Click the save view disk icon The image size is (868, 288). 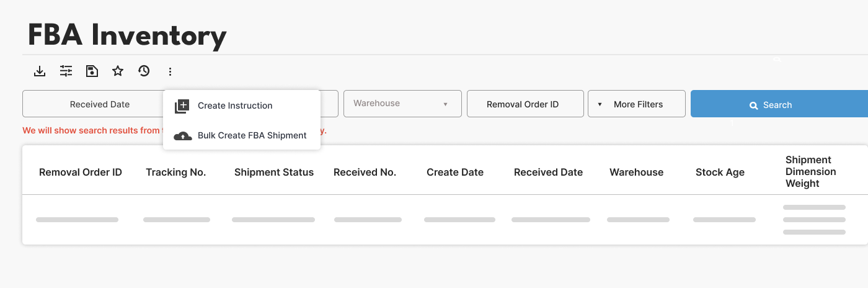pos(92,71)
